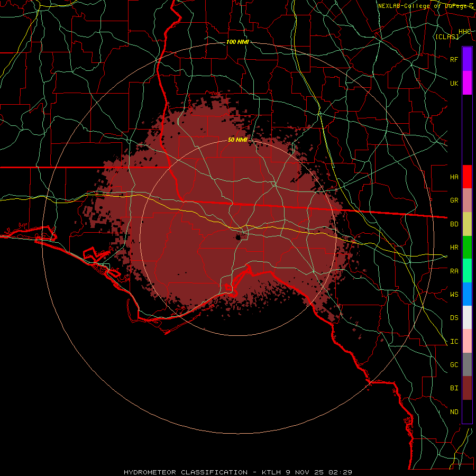Click the ND black legend swatch

pyautogui.click(x=467, y=411)
